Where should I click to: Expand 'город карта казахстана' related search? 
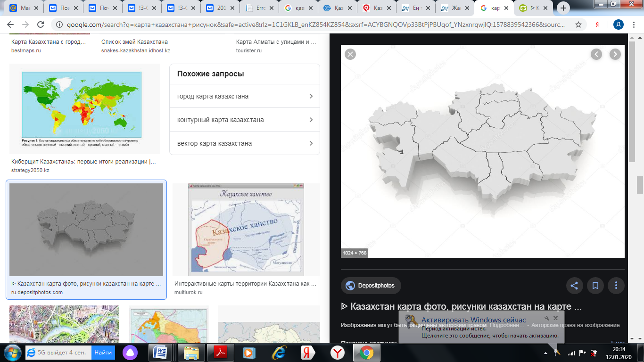[244, 96]
